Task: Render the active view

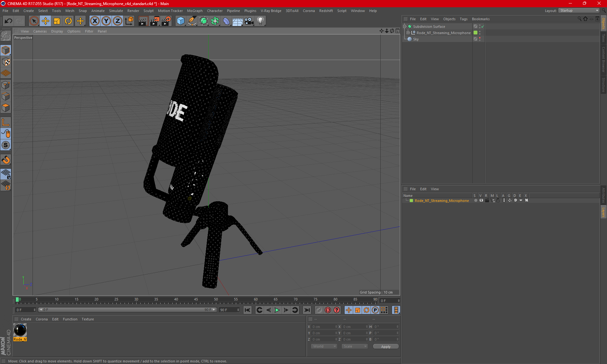Action: click(x=143, y=21)
